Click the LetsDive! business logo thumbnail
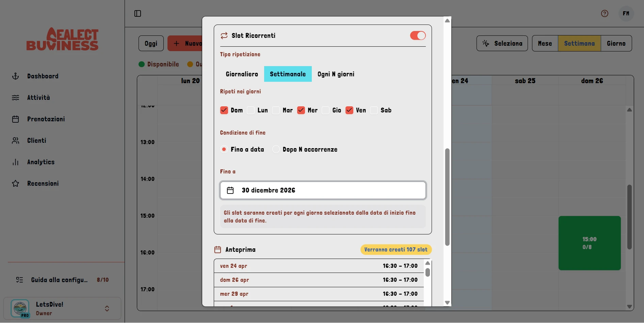644x323 pixels. pyautogui.click(x=20, y=308)
